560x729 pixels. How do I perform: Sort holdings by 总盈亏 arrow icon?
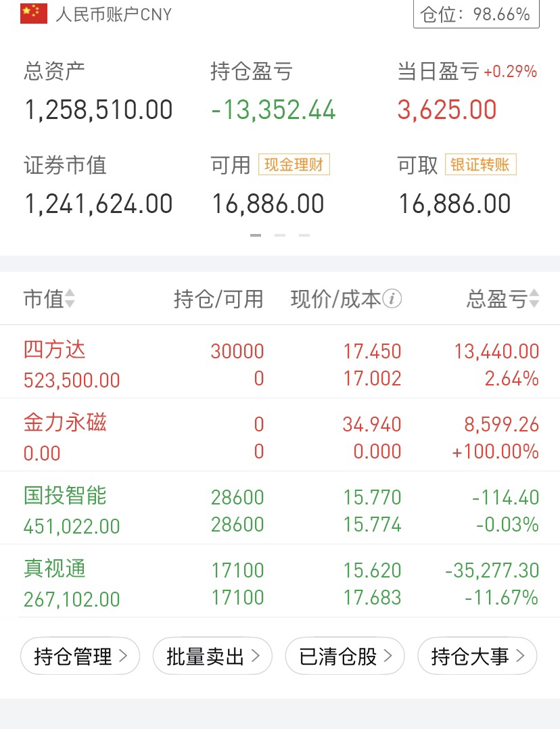[534, 299]
